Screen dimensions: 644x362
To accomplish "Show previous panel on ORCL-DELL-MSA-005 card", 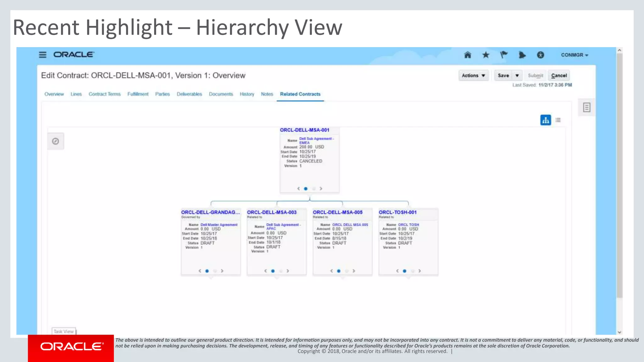I will coord(331,271).
